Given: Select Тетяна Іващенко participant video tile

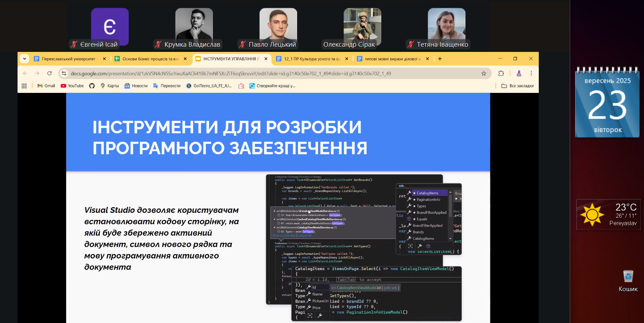Looking at the screenshot, I should click(x=446, y=26).
